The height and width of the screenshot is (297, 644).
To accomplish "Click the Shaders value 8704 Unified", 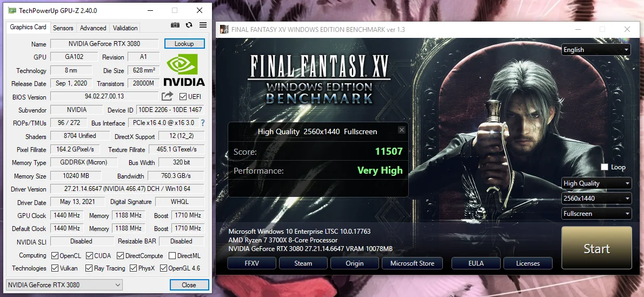I will coord(80,136).
